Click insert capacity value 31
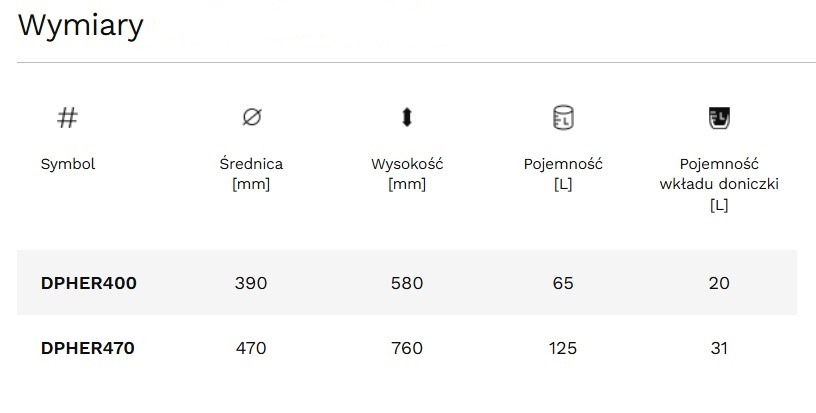816x413 pixels. tap(719, 348)
